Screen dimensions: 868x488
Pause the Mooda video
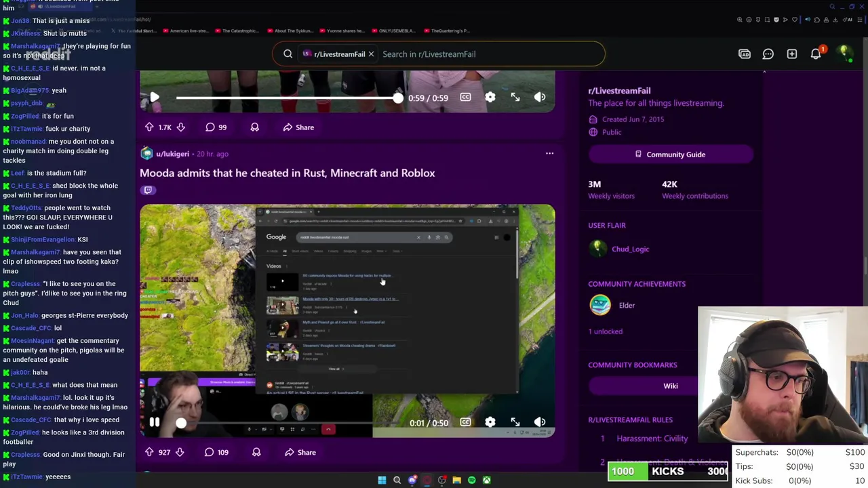155,423
